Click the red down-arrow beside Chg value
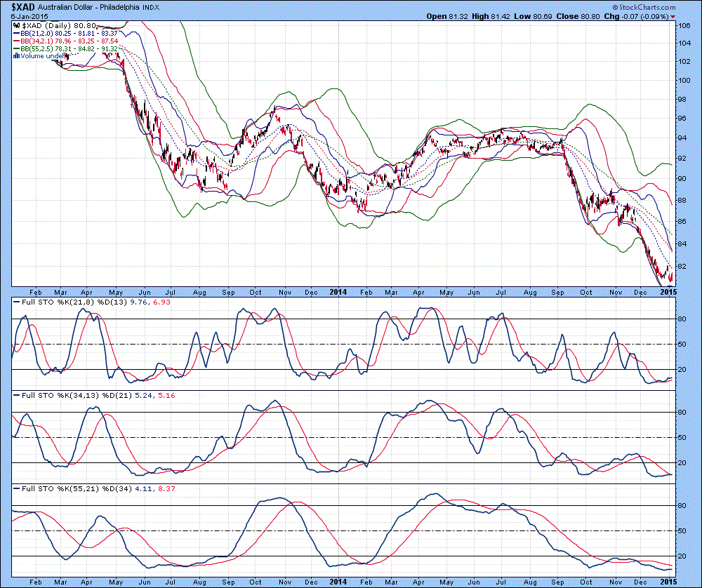The height and width of the screenshot is (588, 702). coord(673,16)
